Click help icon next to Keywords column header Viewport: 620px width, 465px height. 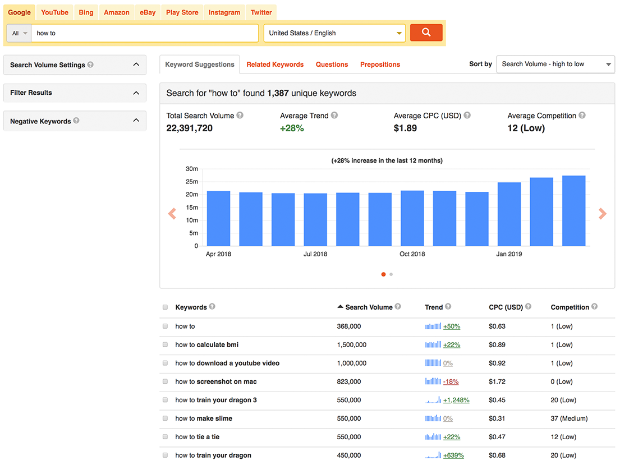(212, 306)
